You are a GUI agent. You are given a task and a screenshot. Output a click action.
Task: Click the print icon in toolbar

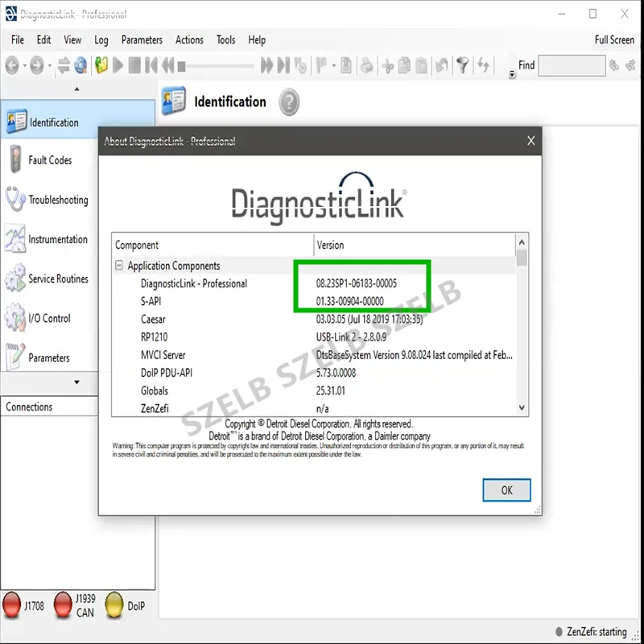366,65
